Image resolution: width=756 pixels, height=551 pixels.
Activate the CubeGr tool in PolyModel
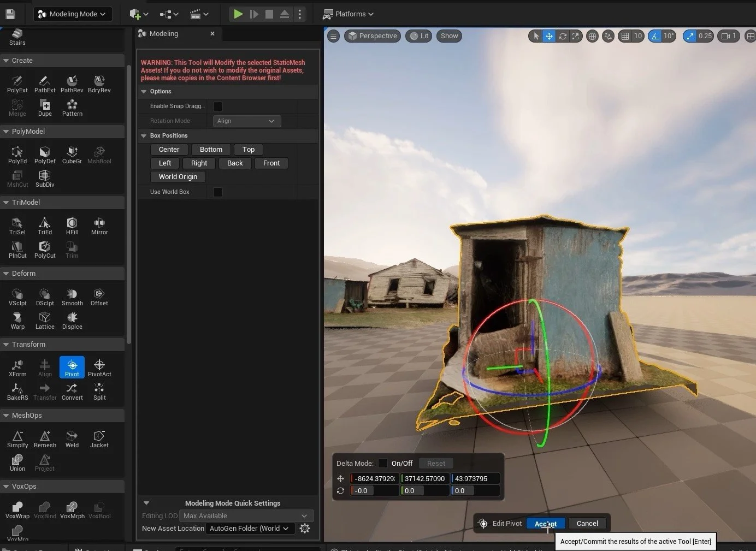tap(72, 154)
